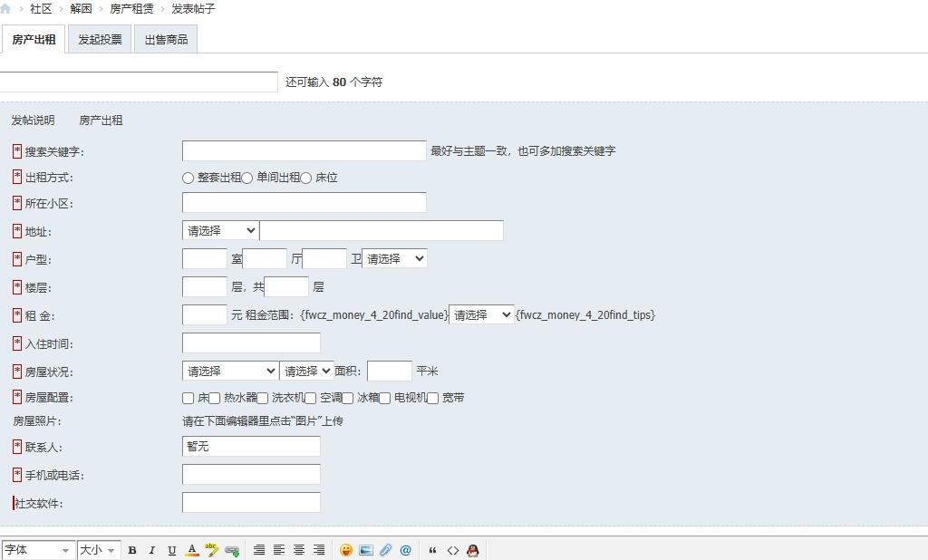The width and height of the screenshot is (928, 560).
Task: Select 整套出租 rental option
Action: click(188, 179)
